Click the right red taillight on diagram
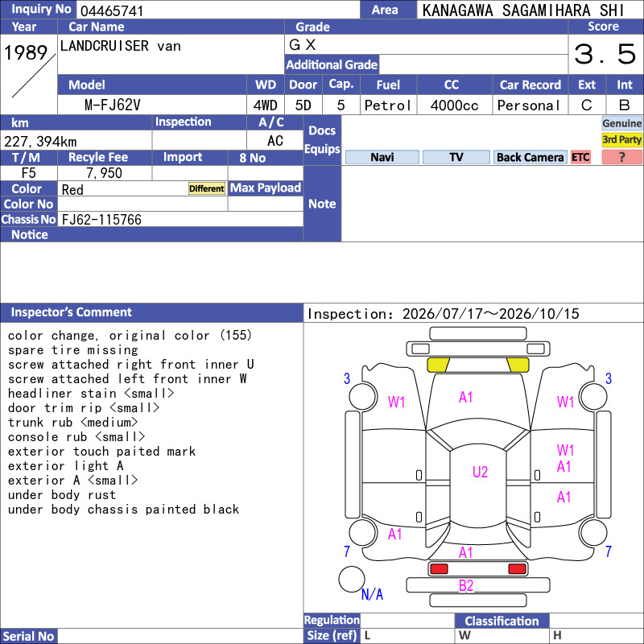 click(517, 569)
